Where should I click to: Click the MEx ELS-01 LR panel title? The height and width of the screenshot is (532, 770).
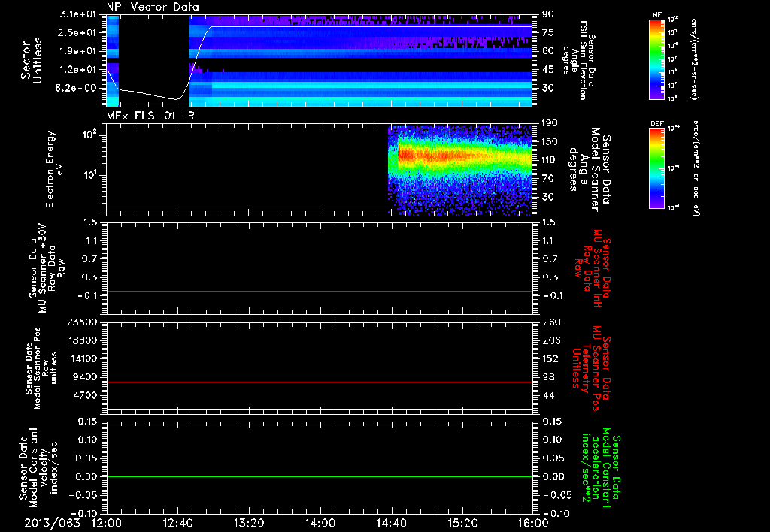coord(150,116)
